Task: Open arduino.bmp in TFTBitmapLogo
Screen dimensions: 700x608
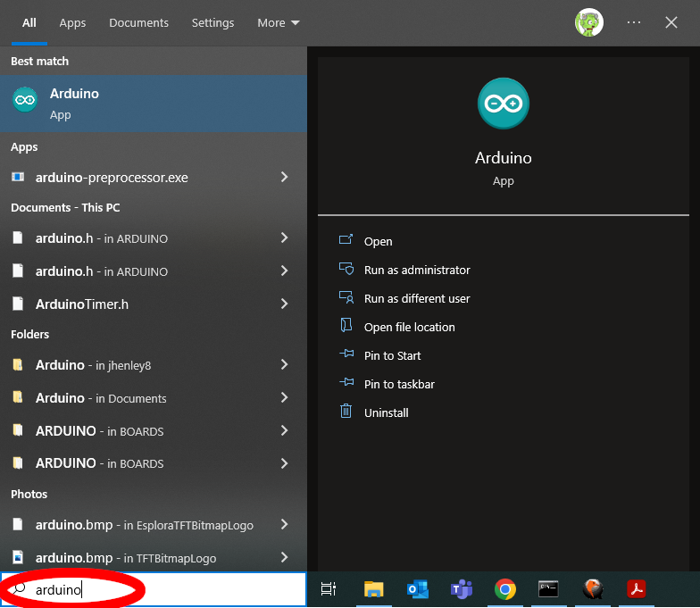Action: (154, 557)
